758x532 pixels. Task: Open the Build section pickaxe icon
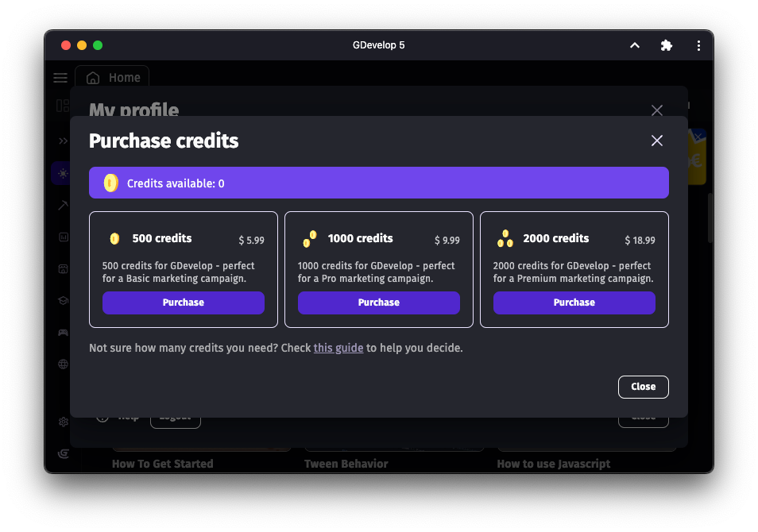click(63, 205)
